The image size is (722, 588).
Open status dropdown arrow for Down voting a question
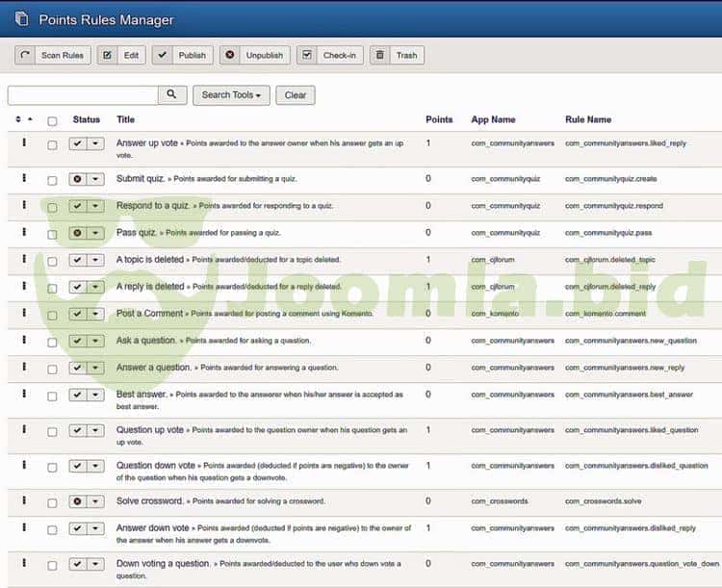pos(95,564)
